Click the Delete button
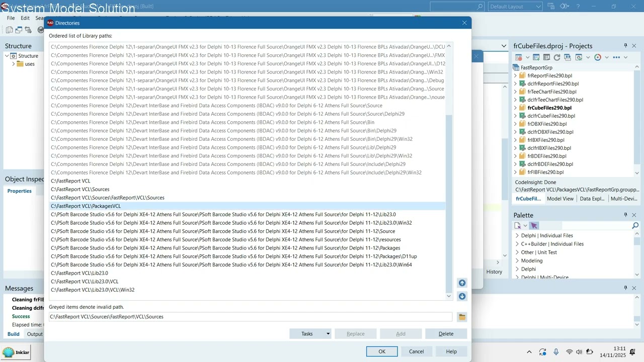Image resolution: width=644 pixels, height=362 pixels. pyautogui.click(x=446, y=334)
